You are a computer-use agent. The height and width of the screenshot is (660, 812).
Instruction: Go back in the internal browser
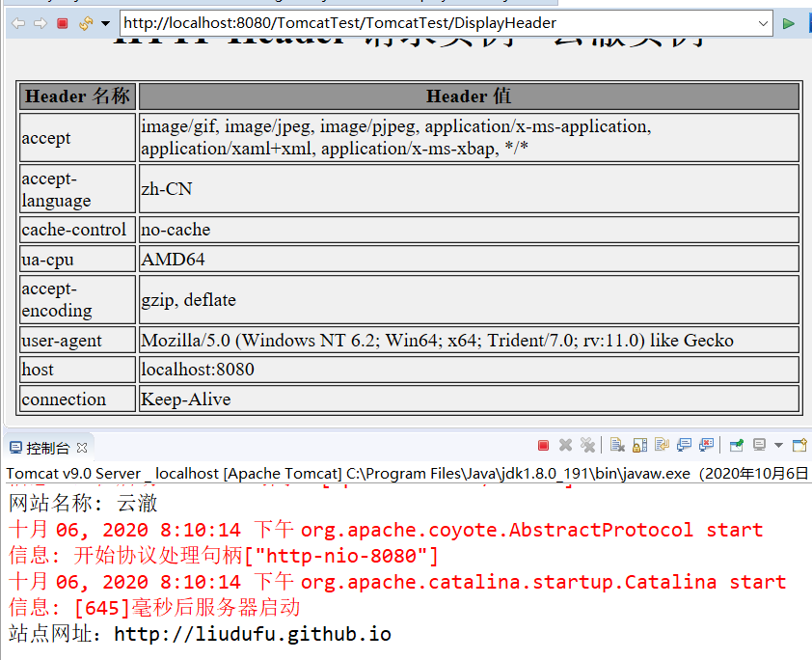18,23
